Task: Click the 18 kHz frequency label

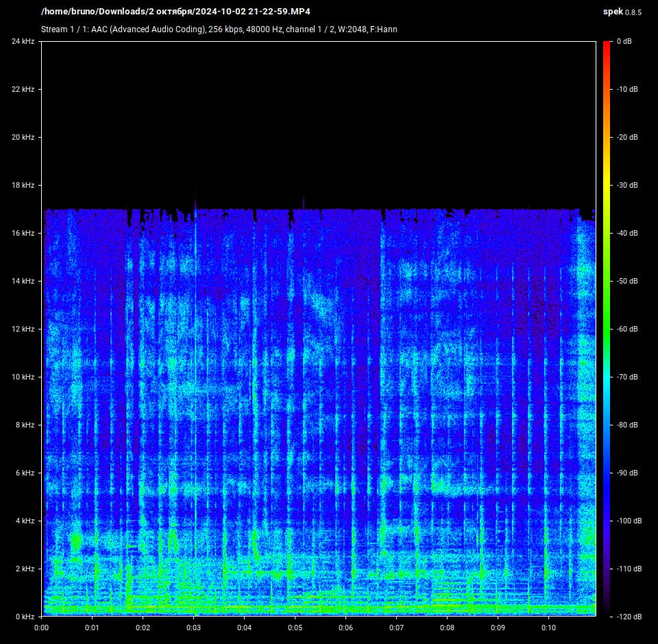Action: click(23, 185)
